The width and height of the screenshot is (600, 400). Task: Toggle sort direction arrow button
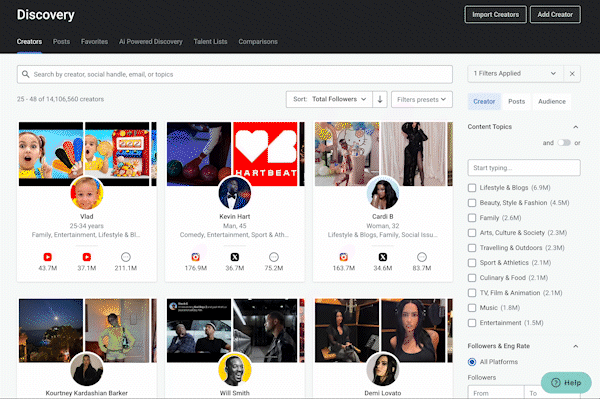pyautogui.click(x=380, y=100)
